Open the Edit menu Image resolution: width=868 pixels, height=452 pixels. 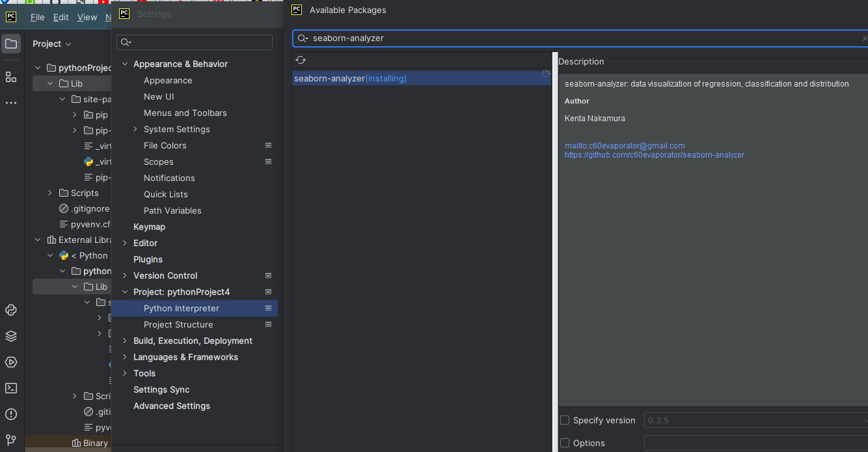click(x=61, y=18)
